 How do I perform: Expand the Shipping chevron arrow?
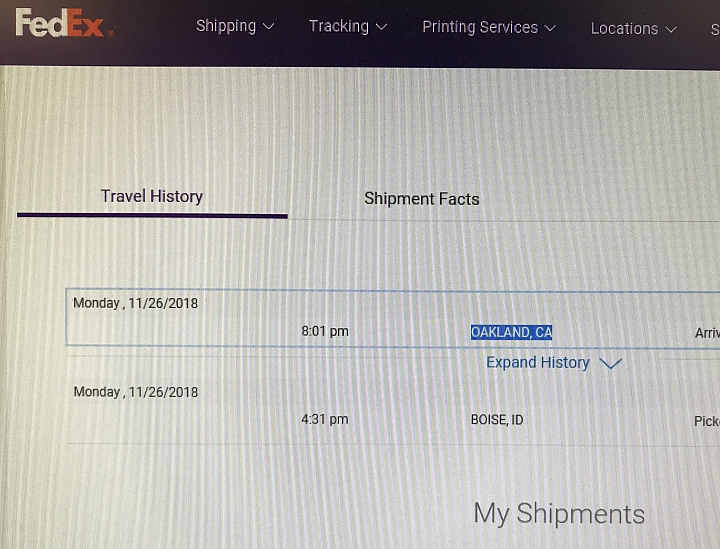coord(269,27)
